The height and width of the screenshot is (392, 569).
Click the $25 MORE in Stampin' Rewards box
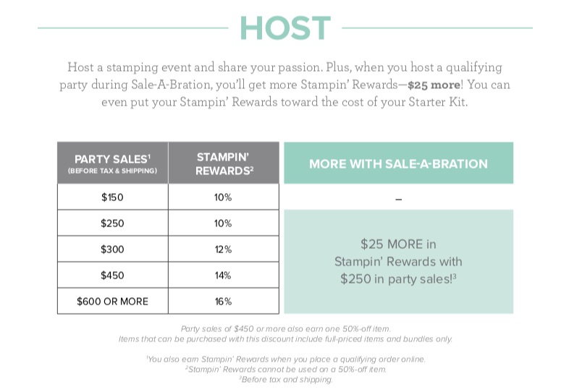(398, 262)
